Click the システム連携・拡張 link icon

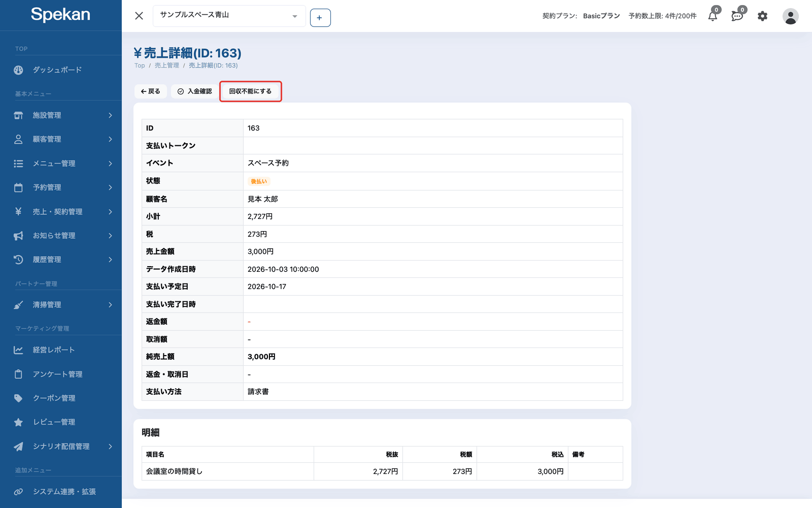coord(18,492)
